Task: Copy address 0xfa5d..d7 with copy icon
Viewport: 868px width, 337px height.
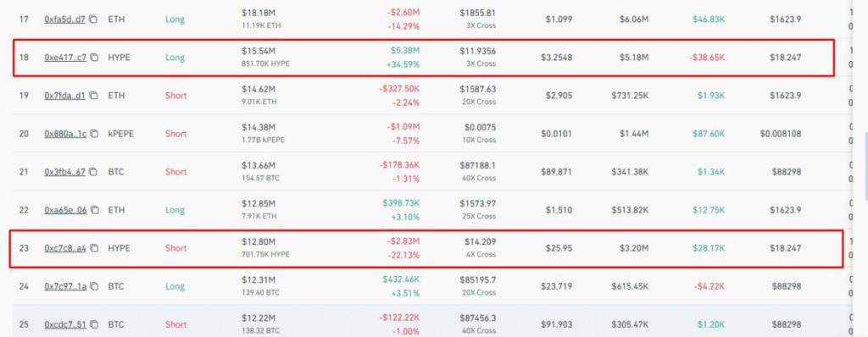Action: coord(93,19)
